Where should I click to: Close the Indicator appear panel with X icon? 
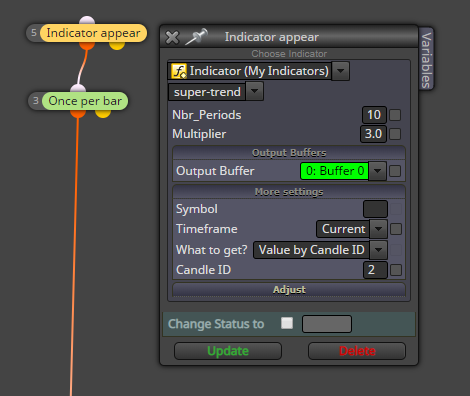point(172,37)
